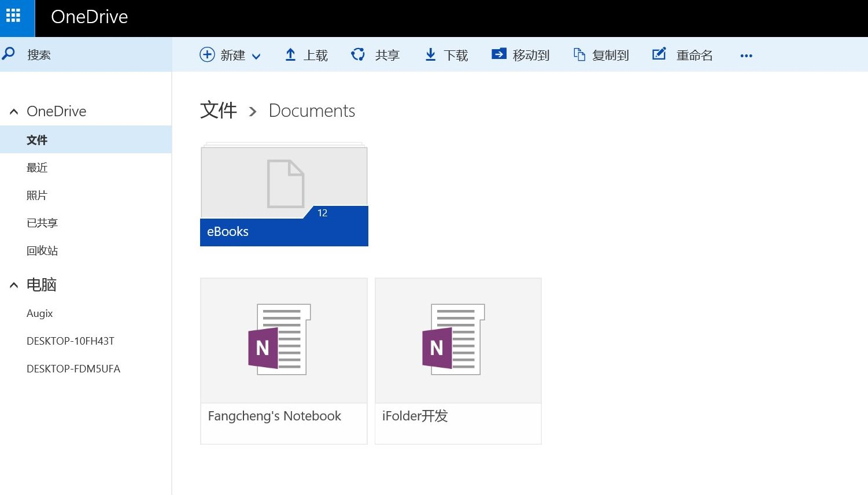
Task: Click the Fangcheng's Notebook title text
Action: tap(274, 416)
